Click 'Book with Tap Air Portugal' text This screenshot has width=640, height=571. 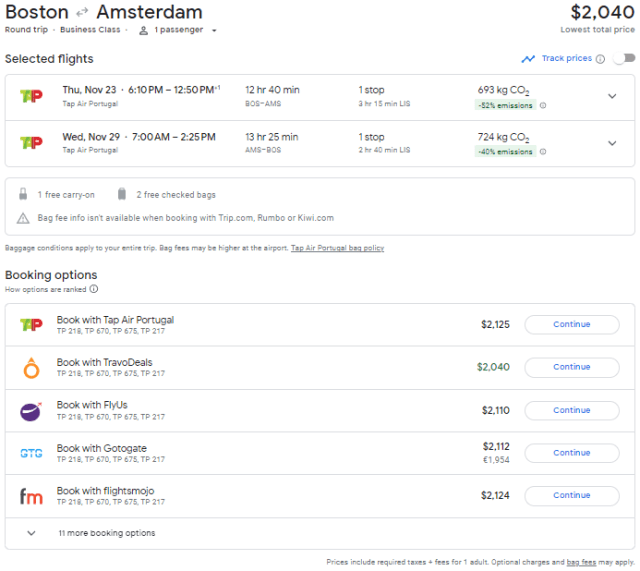click(116, 320)
